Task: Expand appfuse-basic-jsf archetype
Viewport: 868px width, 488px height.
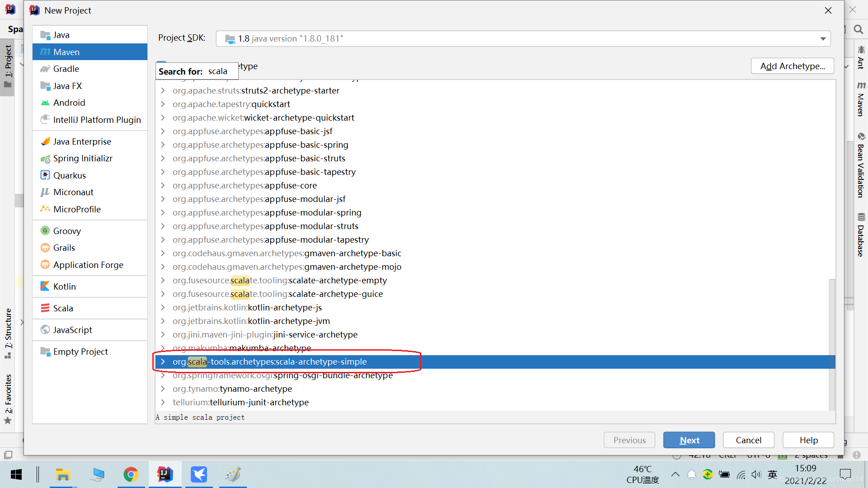Action: click(163, 131)
